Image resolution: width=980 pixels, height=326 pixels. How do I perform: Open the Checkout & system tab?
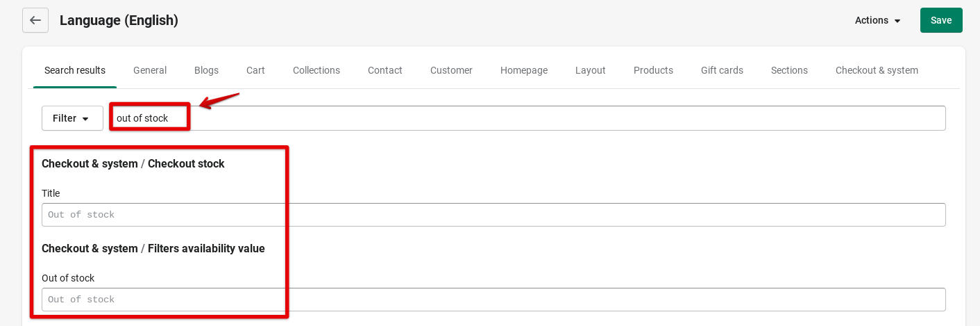click(x=877, y=70)
